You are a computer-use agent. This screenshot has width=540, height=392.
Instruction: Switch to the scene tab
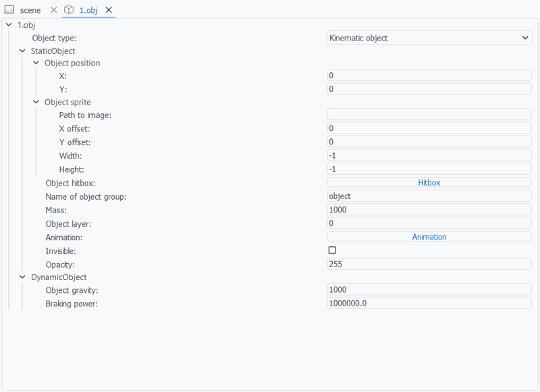30,10
